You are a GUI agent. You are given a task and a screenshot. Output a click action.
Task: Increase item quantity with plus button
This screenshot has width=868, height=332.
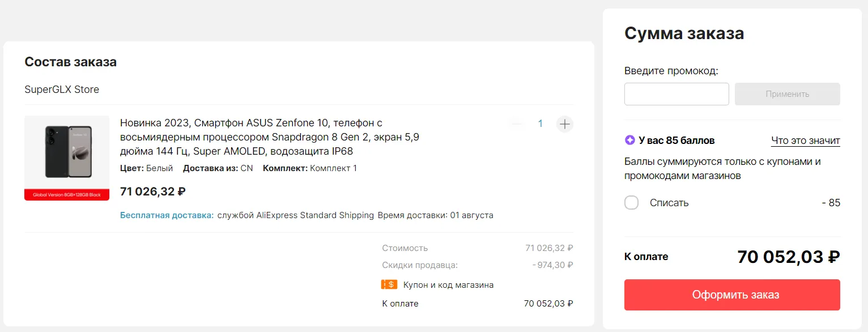point(564,124)
